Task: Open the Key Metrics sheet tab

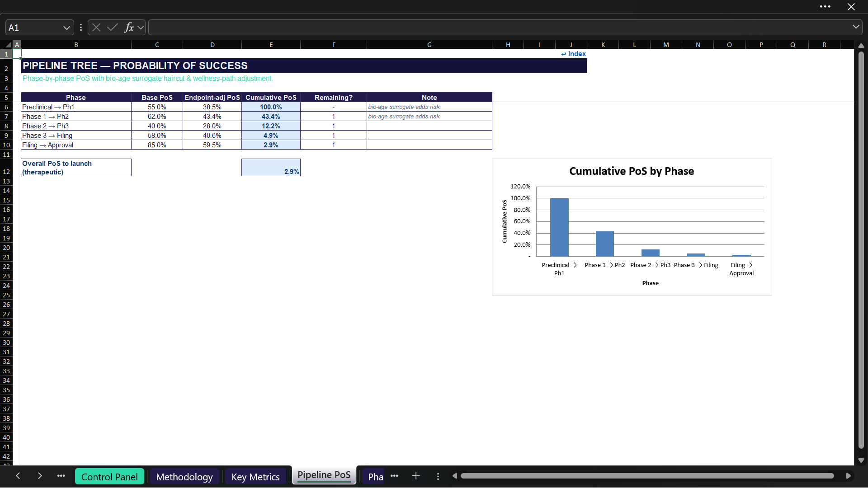Action: click(255, 477)
